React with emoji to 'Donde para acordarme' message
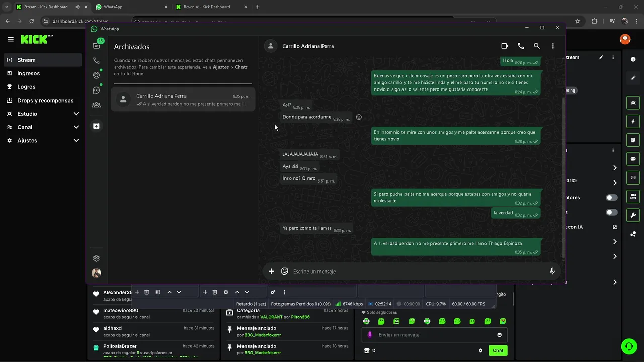The width and height of the screenshot is (644, 362). pos(359,117)
